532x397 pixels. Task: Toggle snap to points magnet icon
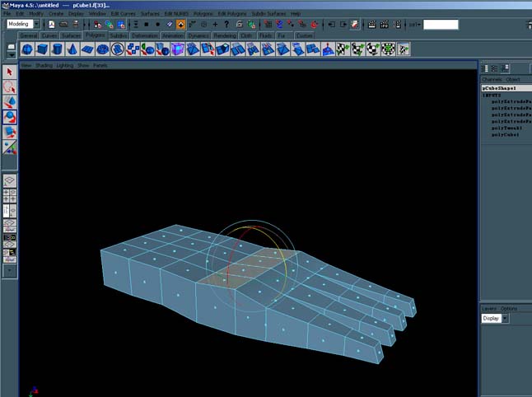click(291, 25)
